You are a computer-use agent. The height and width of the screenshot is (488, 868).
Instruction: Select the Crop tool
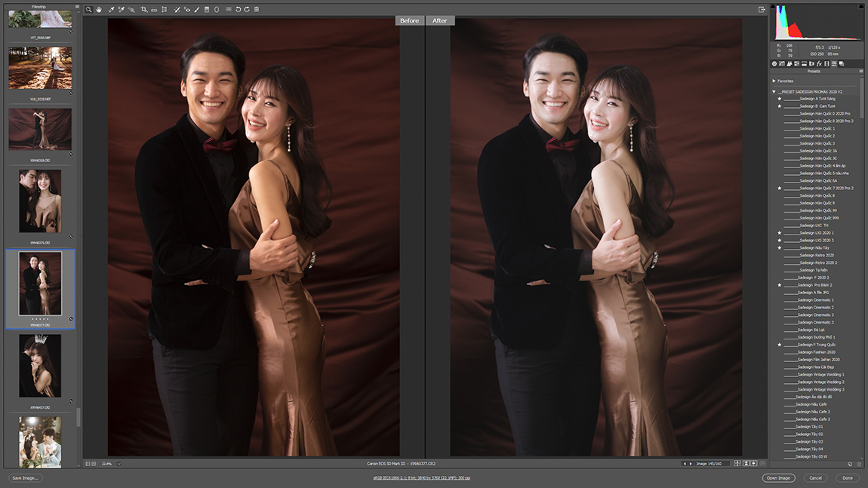143,10
